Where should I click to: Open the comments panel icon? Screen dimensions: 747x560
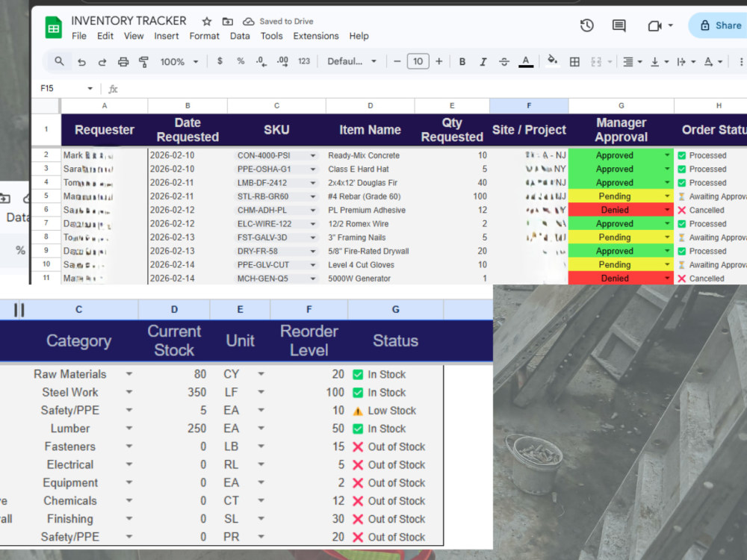pyautogui.click(x=619, y=25)
